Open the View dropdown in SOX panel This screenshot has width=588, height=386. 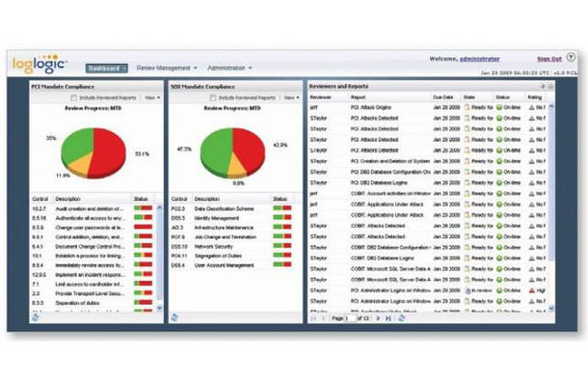[x=291, y=97]
